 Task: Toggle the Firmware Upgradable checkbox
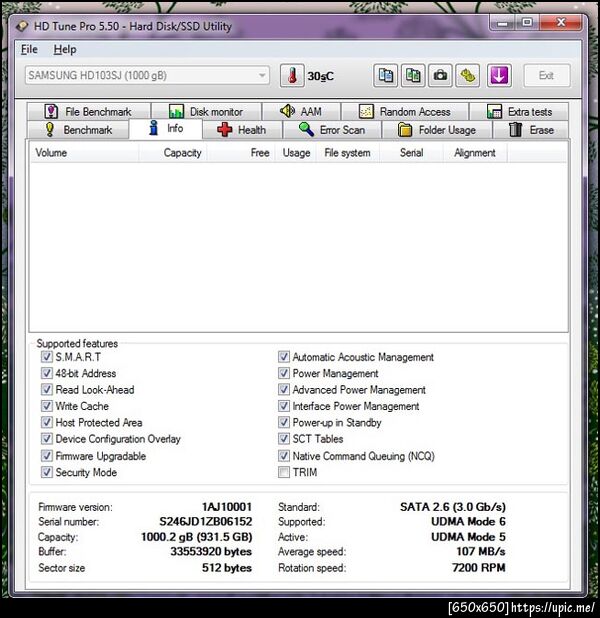pos(47,456)
